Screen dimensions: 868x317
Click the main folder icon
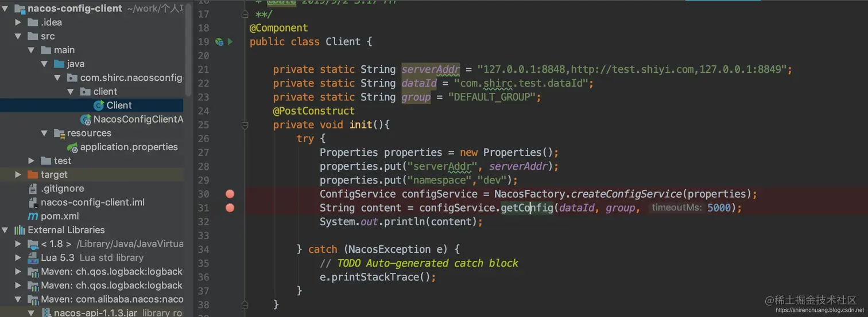coord(45,50)
